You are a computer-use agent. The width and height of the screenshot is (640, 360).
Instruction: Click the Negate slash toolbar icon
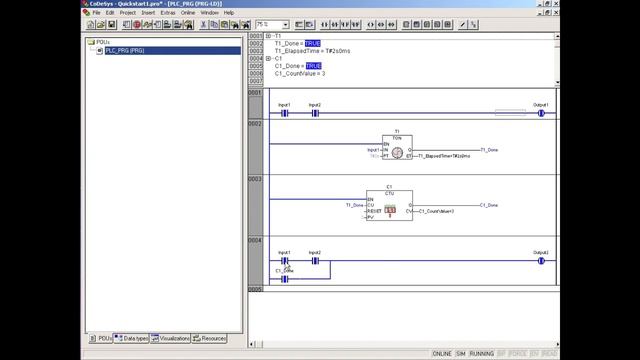click(x=462, y=24)
